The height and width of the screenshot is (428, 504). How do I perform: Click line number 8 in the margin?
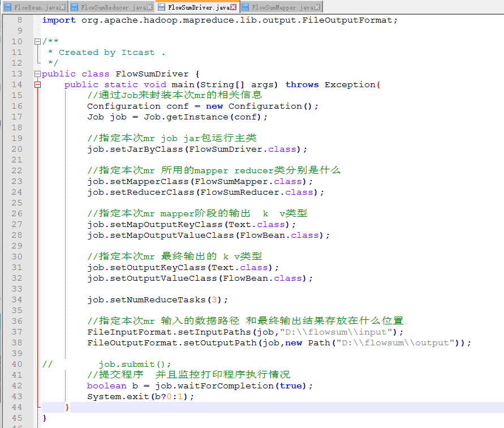tap(20, 20)
